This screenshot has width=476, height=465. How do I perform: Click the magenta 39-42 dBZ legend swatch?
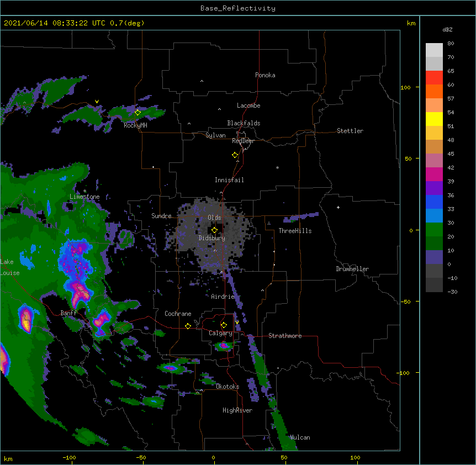click(x=434, y=174)
